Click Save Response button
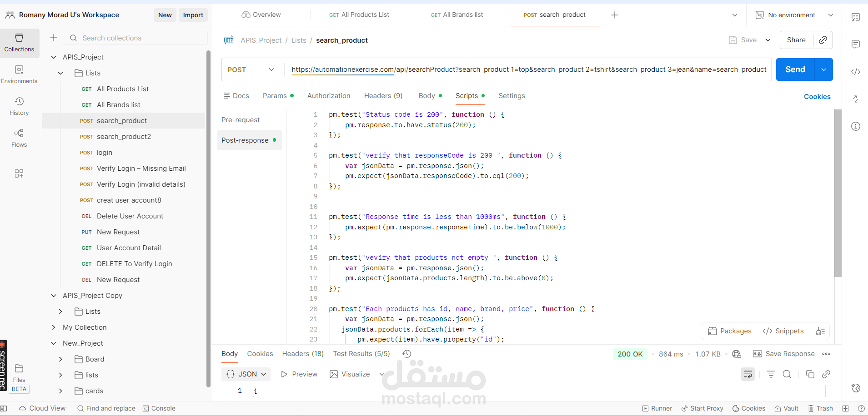868x416 pixels. point(784,354)
